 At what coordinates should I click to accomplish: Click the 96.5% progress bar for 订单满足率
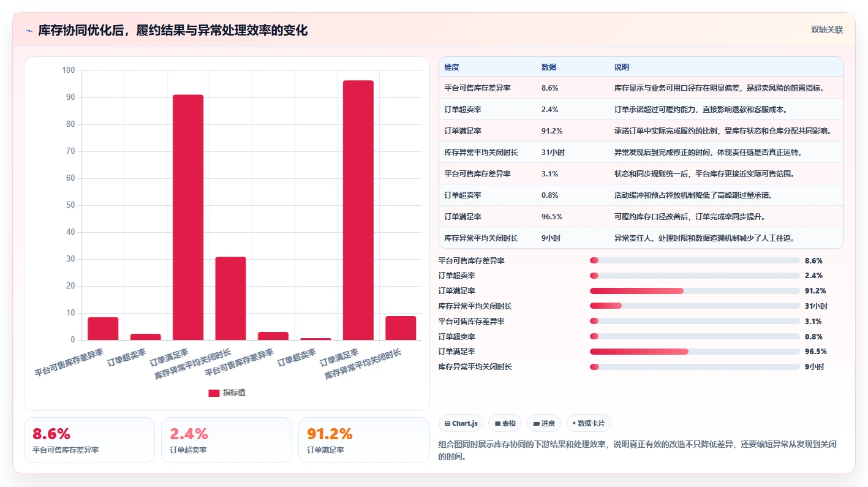(x=695, y=352)
